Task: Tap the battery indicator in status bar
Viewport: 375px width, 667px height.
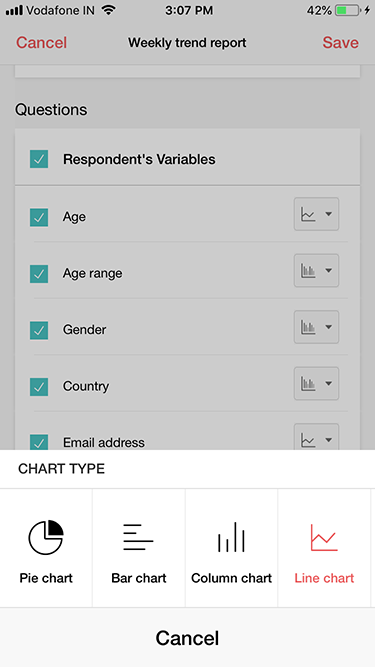Action: point(348,10)
